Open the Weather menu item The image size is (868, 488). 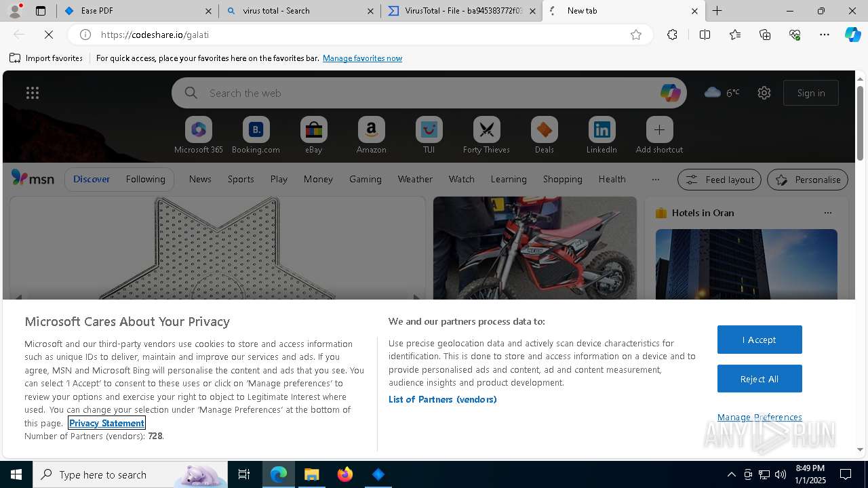click(415, 179)
